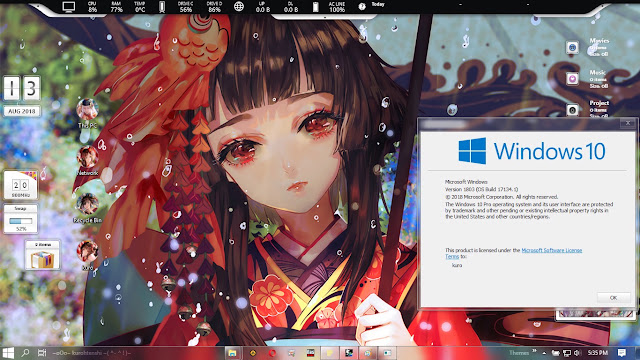Click the DRIVE D 86% readout
This screenshot has width=640, height=360.
[x=214, y=7]
